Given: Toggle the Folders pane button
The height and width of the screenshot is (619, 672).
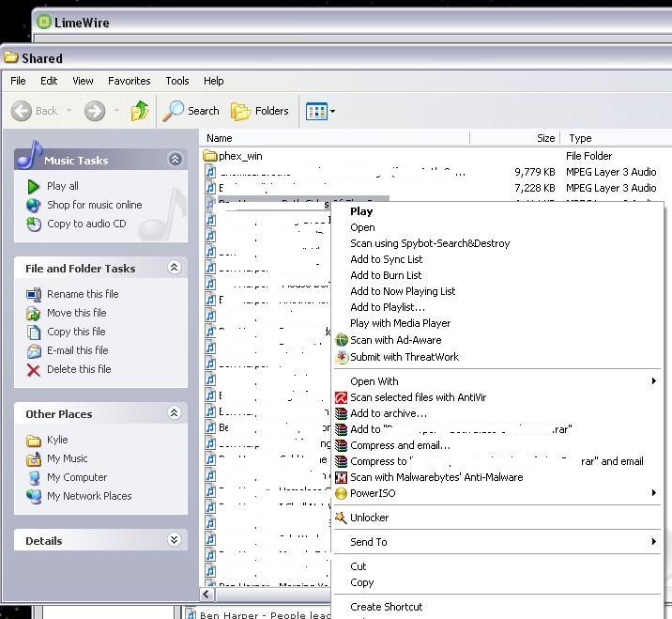Looking at the screenshot, I should [260, 111].
